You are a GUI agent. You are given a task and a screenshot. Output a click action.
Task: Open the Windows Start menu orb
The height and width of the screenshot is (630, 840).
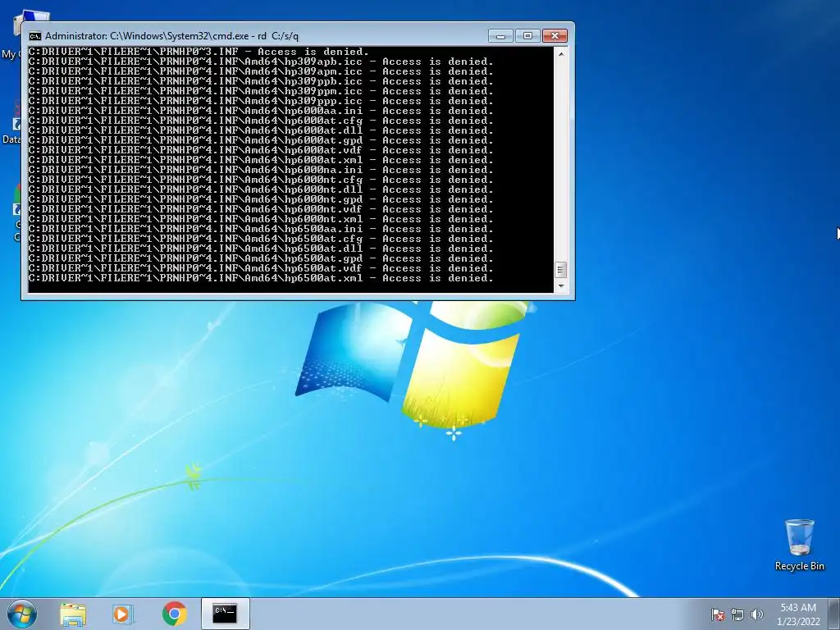tap(22, 614)
